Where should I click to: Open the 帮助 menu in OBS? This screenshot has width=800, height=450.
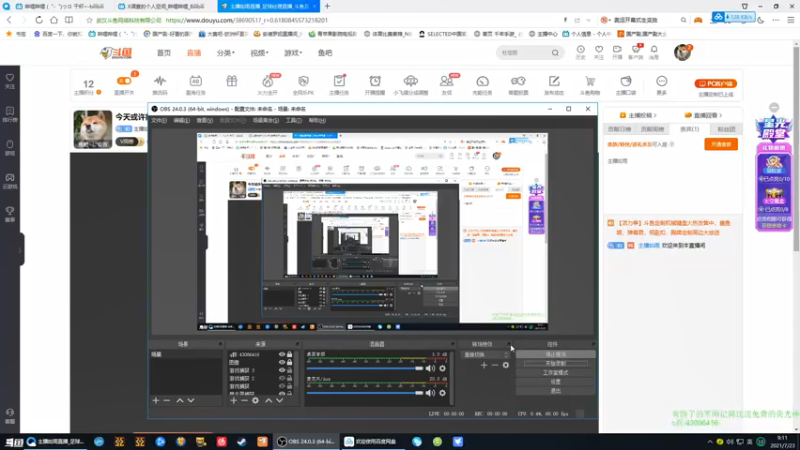(x=317, y=120)
